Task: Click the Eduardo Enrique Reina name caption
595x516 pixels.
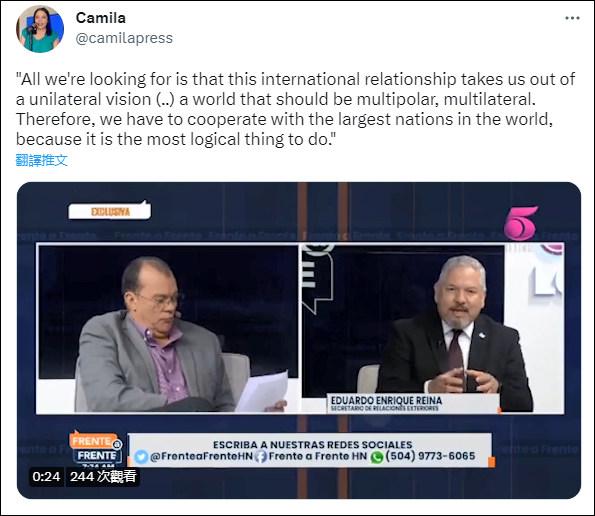Action: tap(386, 401)
